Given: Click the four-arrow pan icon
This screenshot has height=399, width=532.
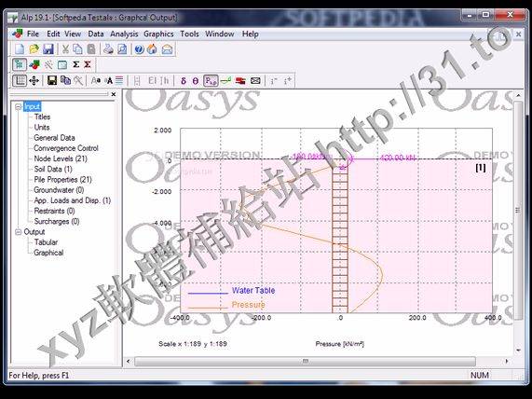Looking at the screenshot, I should pyautogui.click(x=34, y=80).
